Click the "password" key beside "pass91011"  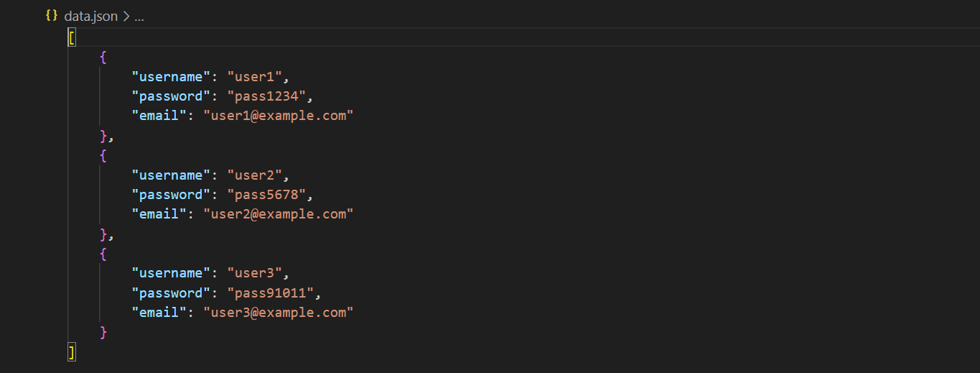pos(171,293)
